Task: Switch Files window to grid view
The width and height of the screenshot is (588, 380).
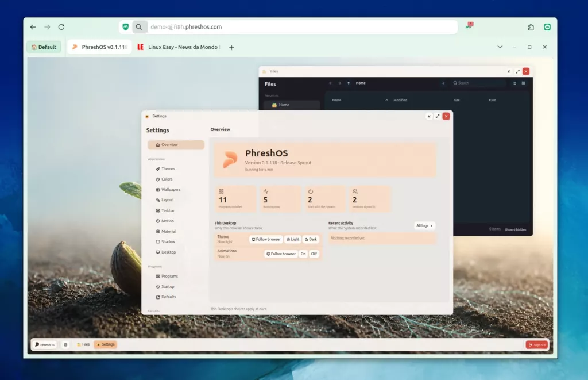Action: (524, 83)
